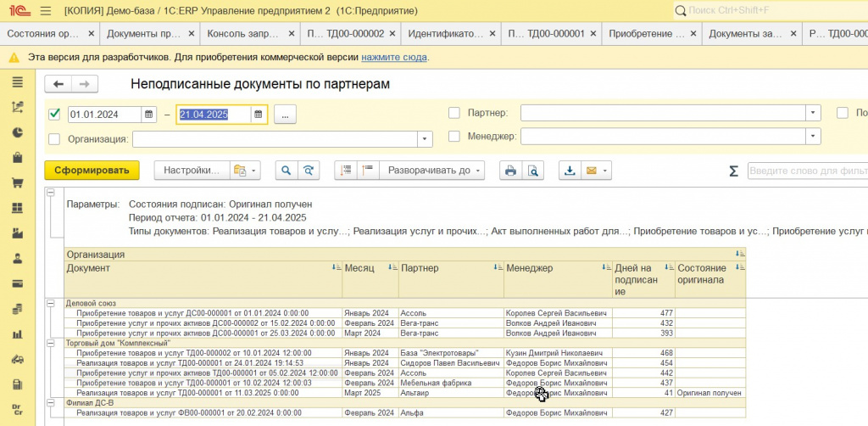The height and width of the screenshot is (426, 868).
Task: Open the Партнер dropdown list
Action: coord(813,113)
